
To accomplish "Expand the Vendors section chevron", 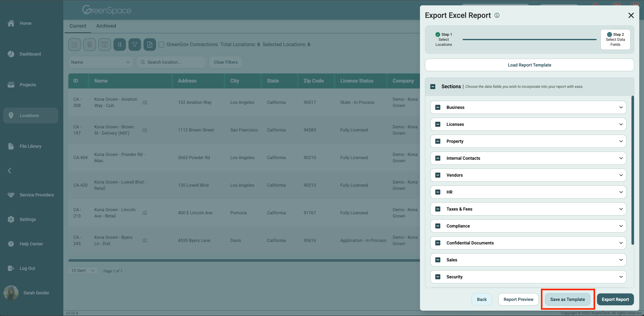I will coord(621,175).
